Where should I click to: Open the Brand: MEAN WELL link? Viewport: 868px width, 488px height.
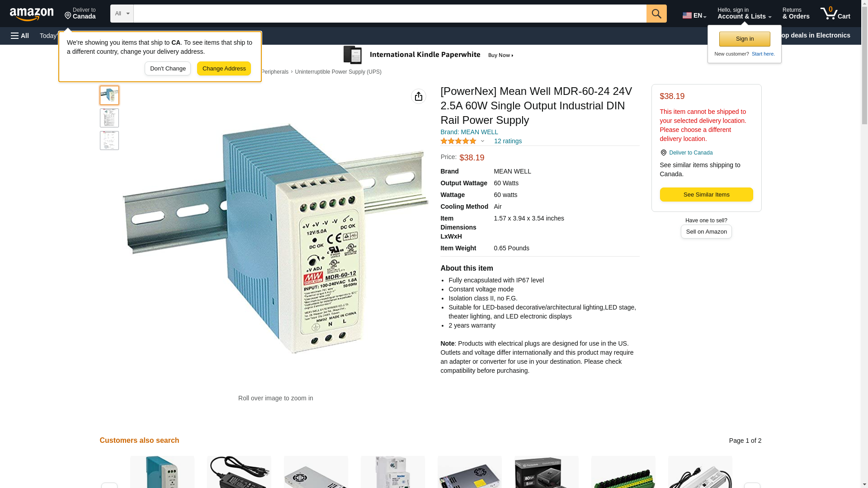coord(469,132)
